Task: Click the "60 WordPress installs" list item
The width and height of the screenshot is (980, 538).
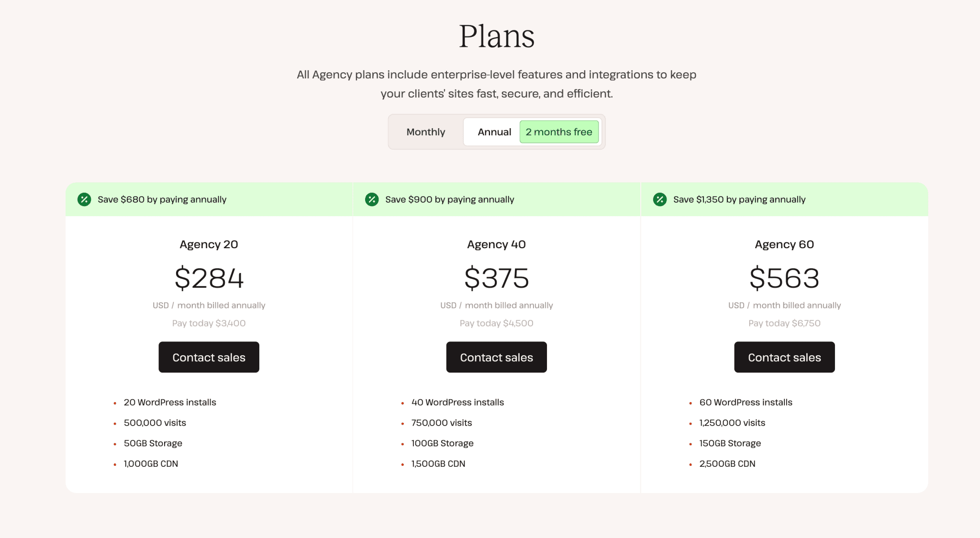Action: 746,402
